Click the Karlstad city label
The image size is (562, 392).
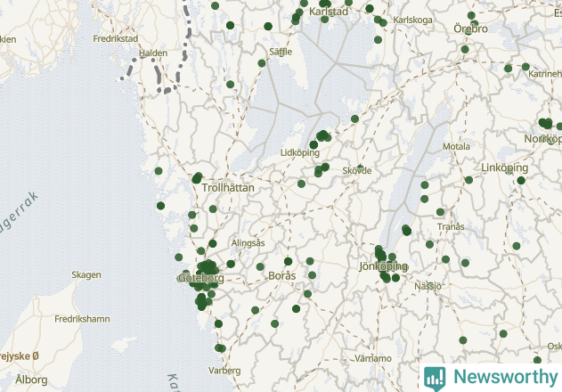329,12
